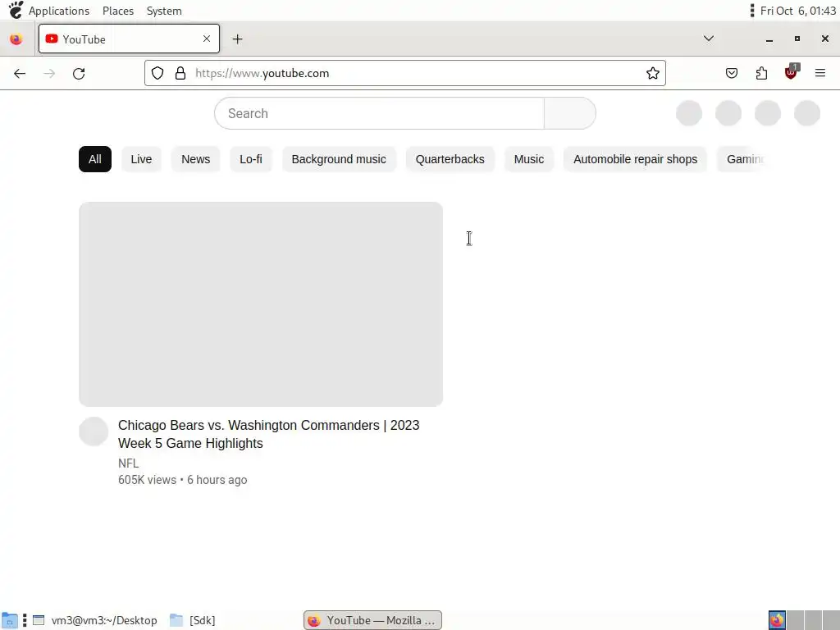Open the uBlock Origin extension icon
This screenshot has height=630, width=840.
792,72
